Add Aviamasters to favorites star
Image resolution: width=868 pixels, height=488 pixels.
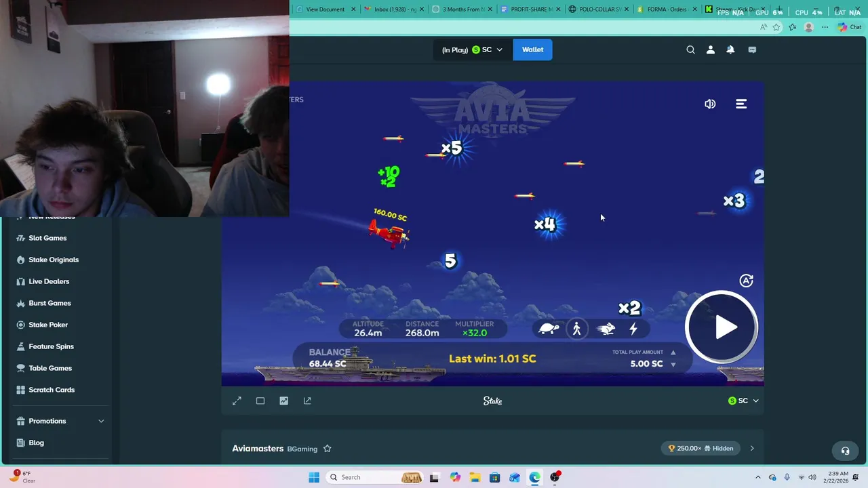pyautogui.click(x=327, y=449)
